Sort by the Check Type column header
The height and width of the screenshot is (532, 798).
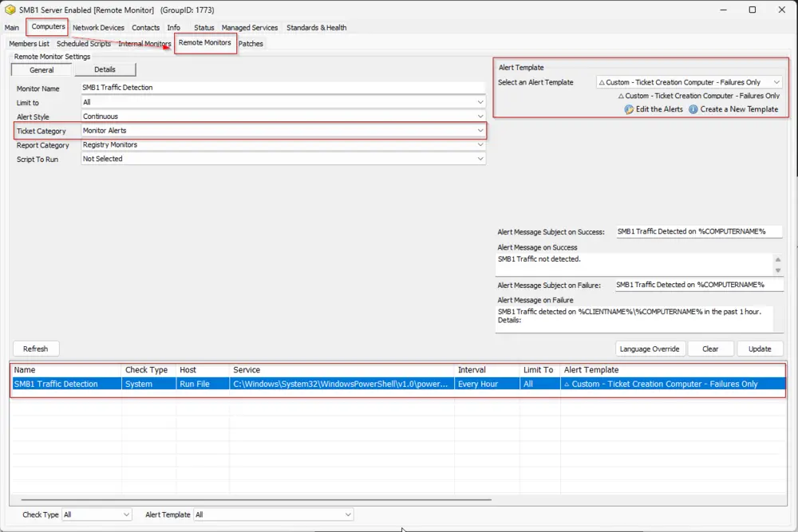click(148, 370)
